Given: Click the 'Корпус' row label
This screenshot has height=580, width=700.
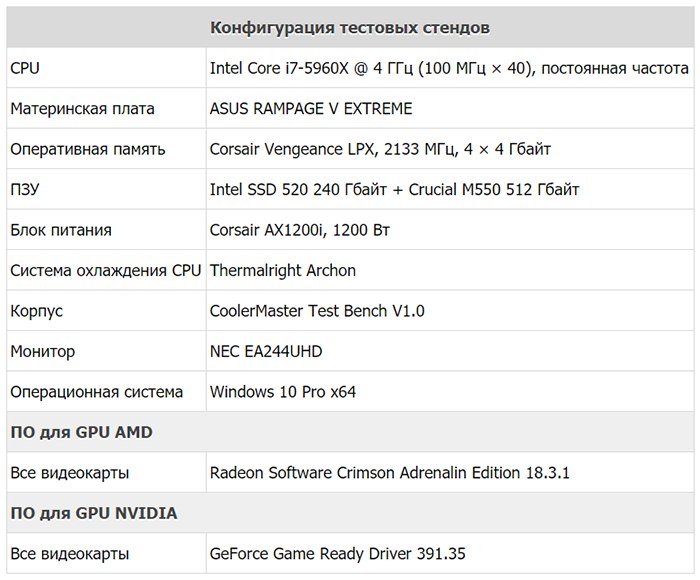Looking at the screenshot, I should pyautogui.click(x=37, y=311).
